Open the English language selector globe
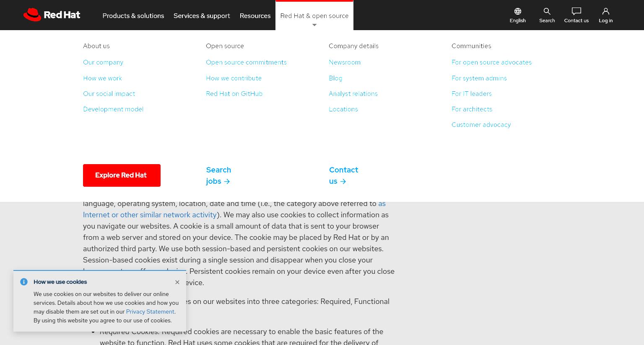Image resolution: width=644 pixels, height=345 pixels. [518, 11]
